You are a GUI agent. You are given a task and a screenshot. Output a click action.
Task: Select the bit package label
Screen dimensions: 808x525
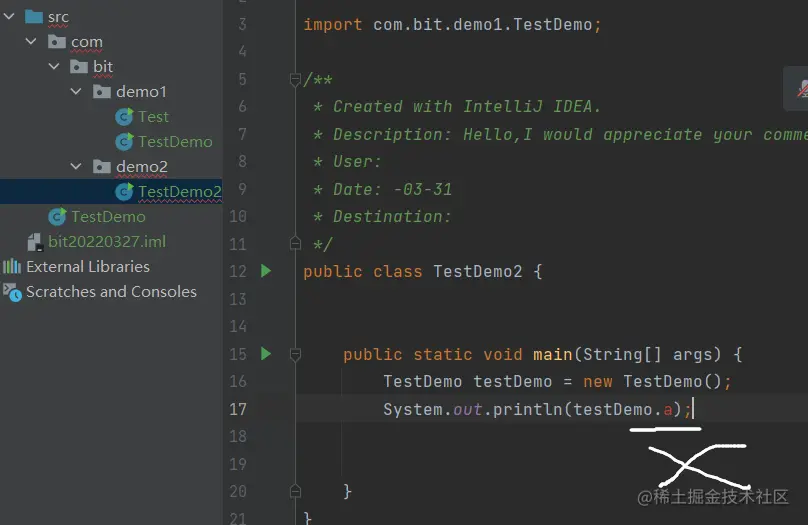pos(103,66)
